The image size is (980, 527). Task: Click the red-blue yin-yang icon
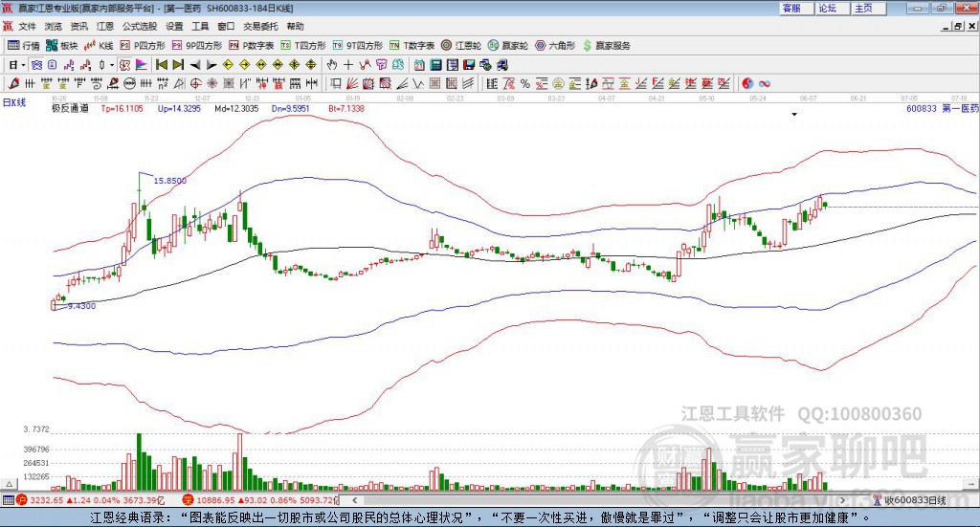(x=747, y=83)
